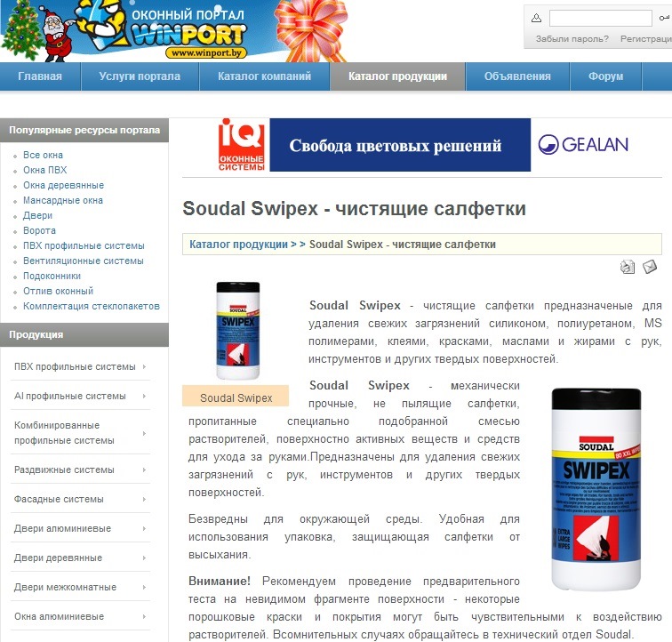Go to the Главная menu tab

pos(40,76)
